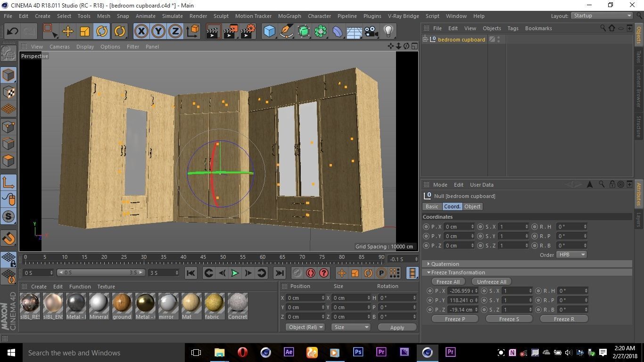Open Windows Start menu
This screenshot has height=362, width=644.
pos(11,353)
